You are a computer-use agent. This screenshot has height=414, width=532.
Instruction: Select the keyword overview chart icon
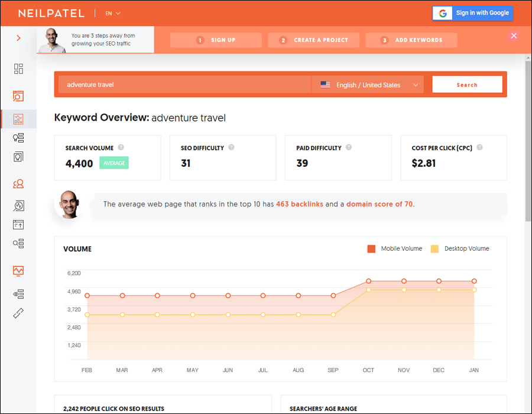point(18,119)
